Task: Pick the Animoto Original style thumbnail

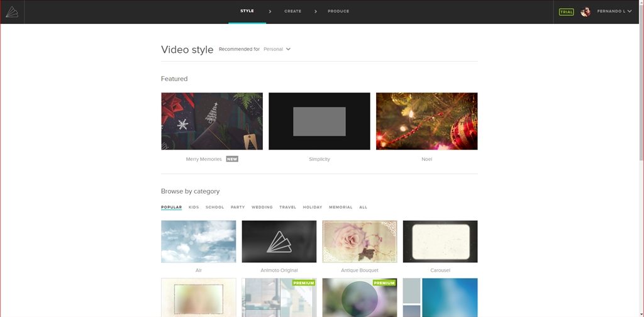Action: pyautogui.click(x=279, y=242)
